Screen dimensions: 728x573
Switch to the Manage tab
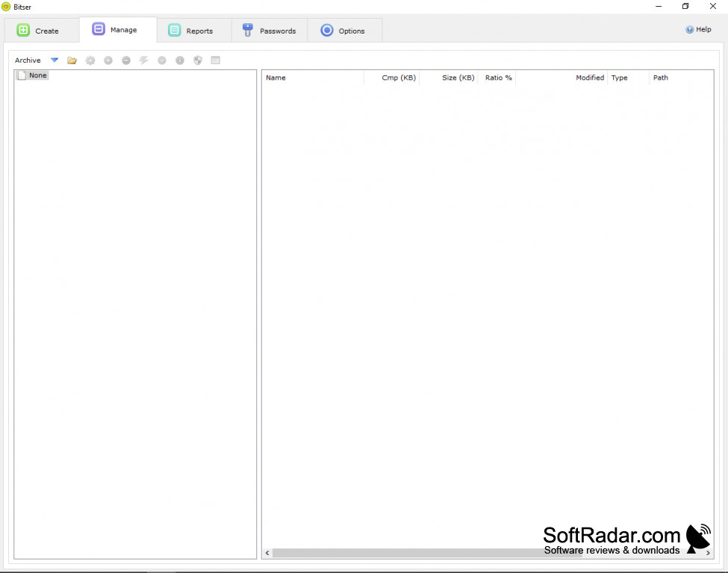(x=118, y=30)
